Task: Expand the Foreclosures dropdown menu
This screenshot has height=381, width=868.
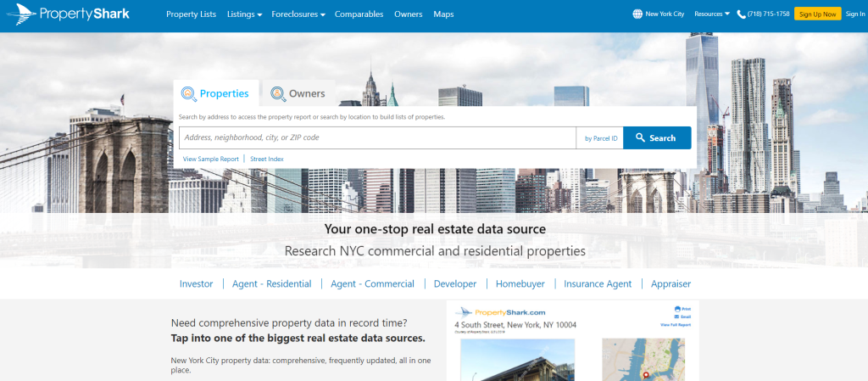Action: tap(298, 14)
